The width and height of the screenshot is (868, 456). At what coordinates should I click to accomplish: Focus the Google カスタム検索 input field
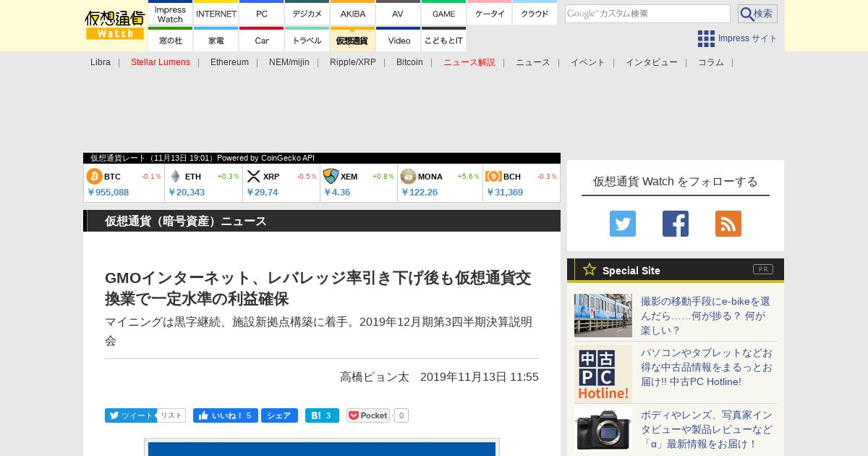pos(647,14)
